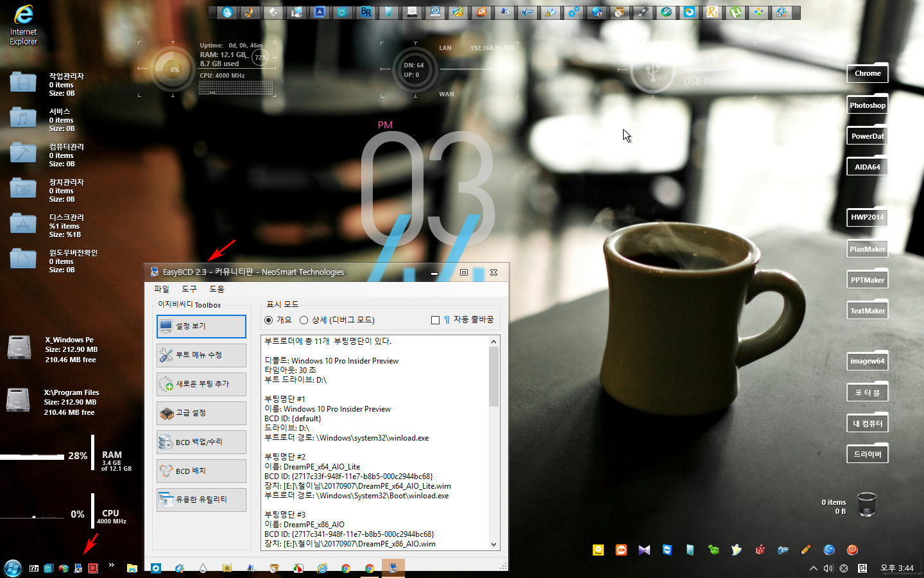Screen dimensions: 924x578
Task: Launch Photoshop from the right-side launcher
Action: pyautogui.click(x=868, y=105)
